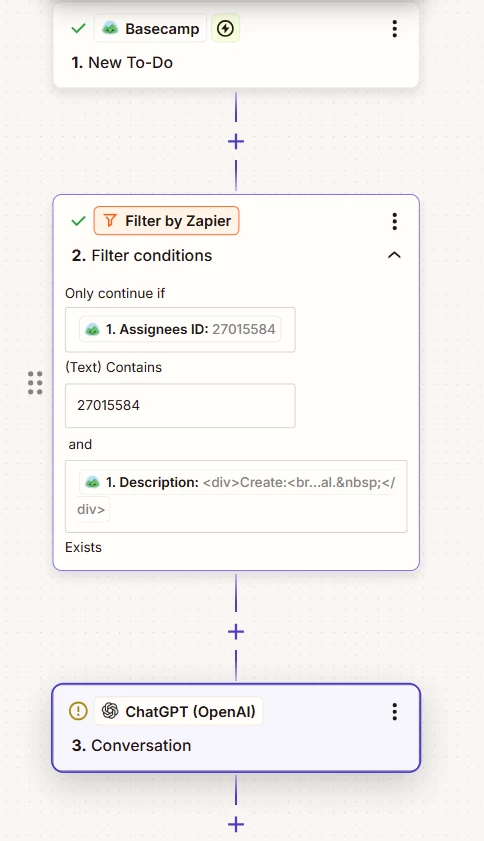
Task: Add a step between Basecamp and Filter
Action: 236,142
